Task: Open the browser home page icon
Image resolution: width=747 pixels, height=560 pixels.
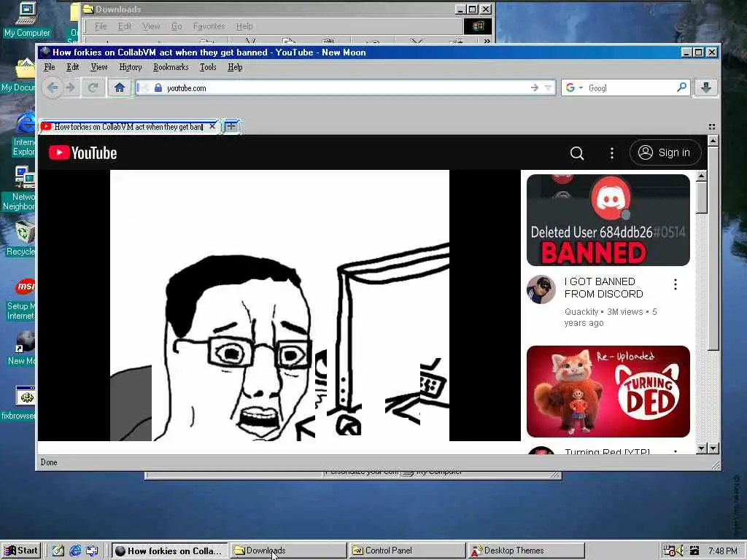Action: 120,87
